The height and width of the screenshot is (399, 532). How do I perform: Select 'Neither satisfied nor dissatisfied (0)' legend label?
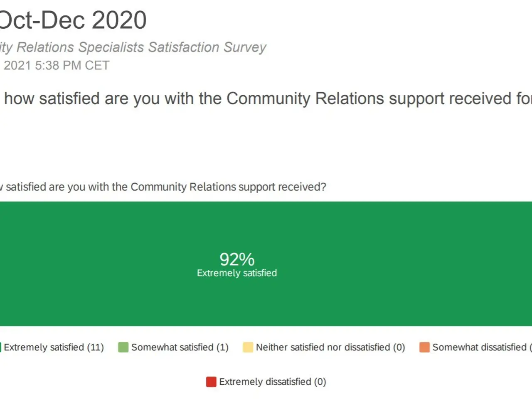(x=330, y=347)
